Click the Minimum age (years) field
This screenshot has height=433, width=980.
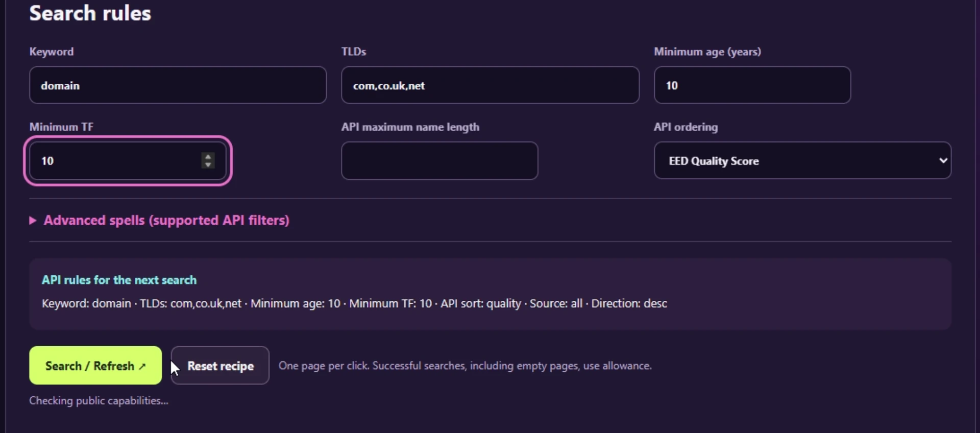coord(752,85)
